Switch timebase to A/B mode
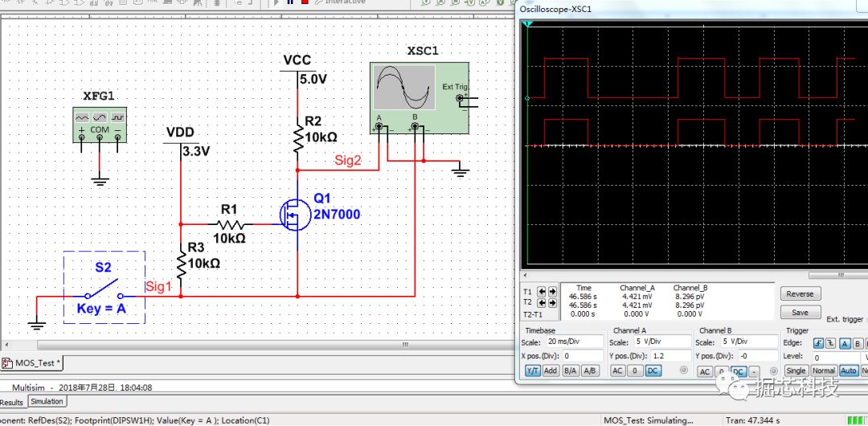 (589, 371)
